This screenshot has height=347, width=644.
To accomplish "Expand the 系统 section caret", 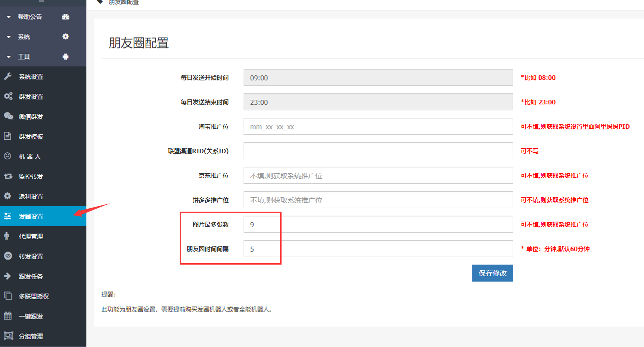I will (x=8, y=37).
